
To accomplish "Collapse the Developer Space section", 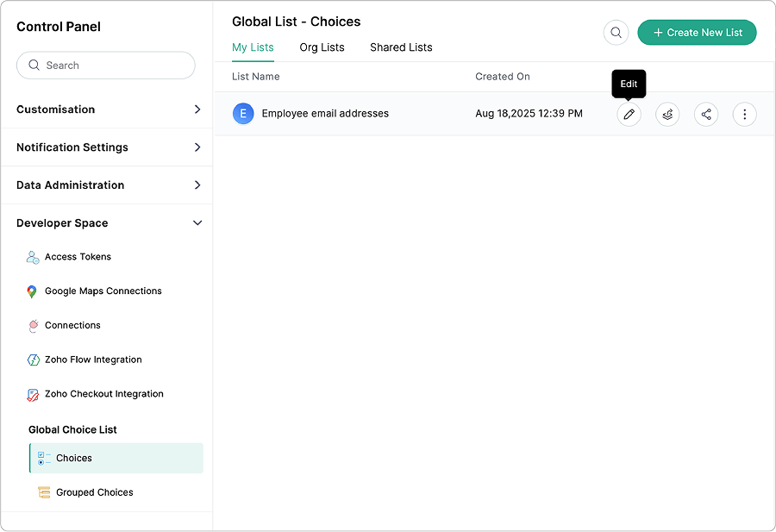I will (x=106, y=222).
